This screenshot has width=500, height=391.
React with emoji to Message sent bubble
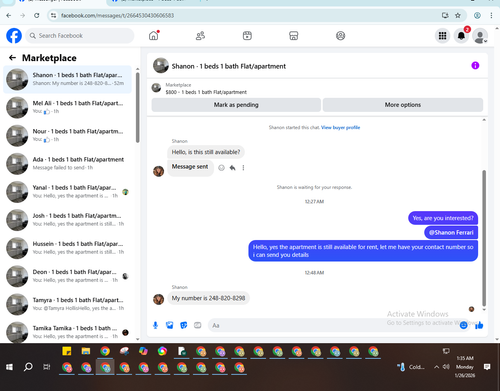click(221, 168)
